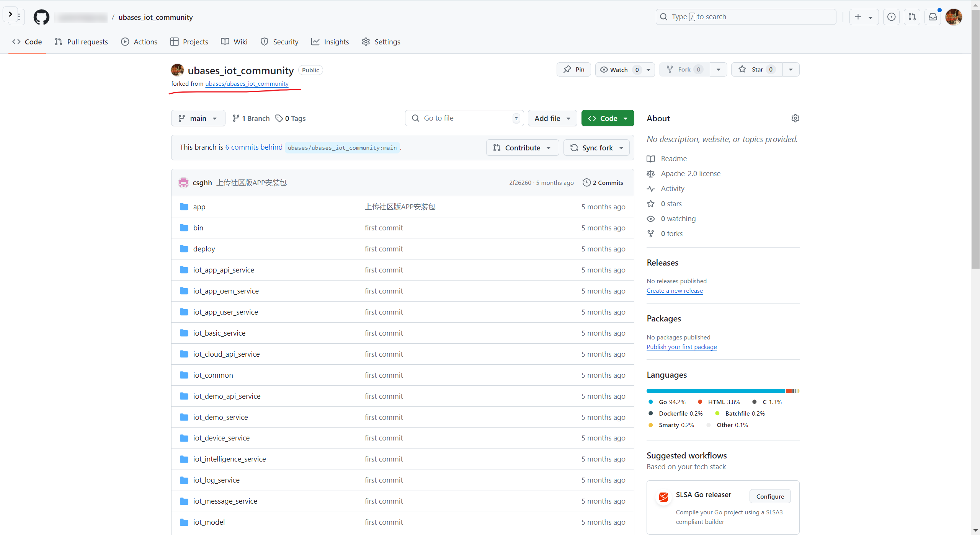
Task: Open the iot_log_service folder
Action: pos(216,480)
